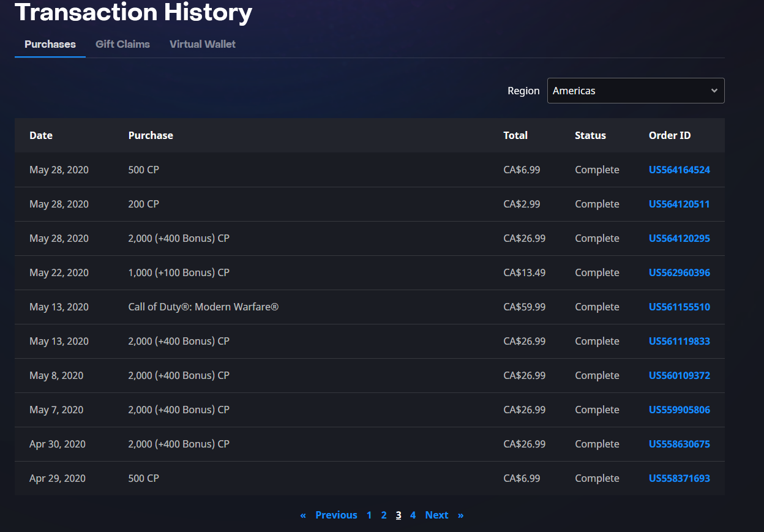Go to page 1 of transactions
764x532 pixels.
(369, 515)
